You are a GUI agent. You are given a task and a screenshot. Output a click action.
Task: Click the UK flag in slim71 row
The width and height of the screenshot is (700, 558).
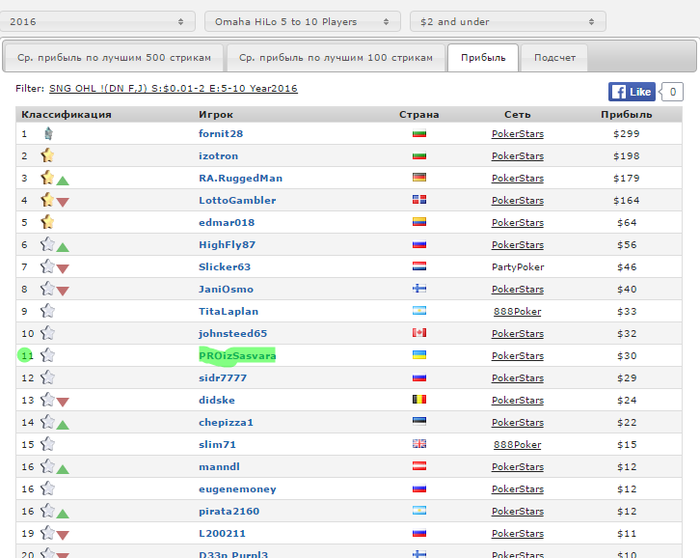(x=419, y=444)
